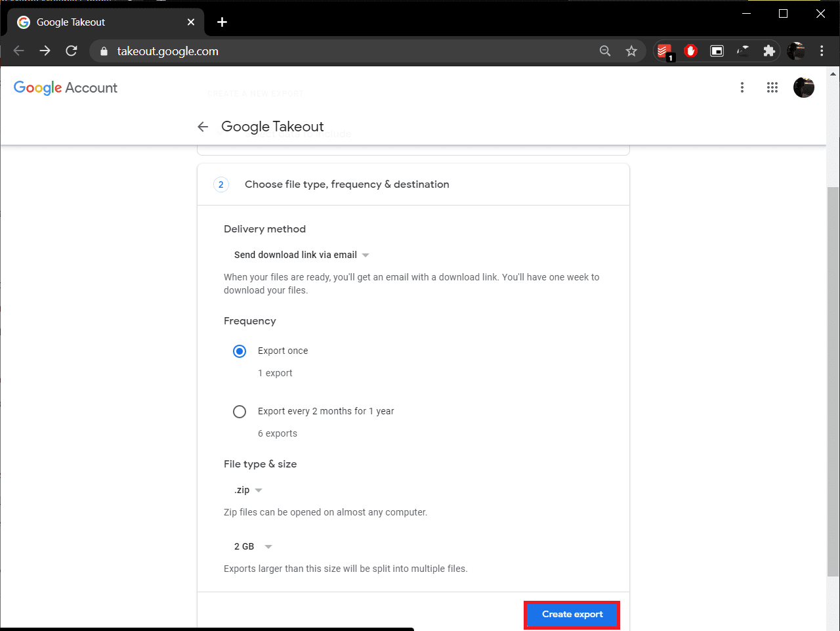The image size is (840, 631).
Task: Change the 2 GB archive size dropdown
Action: 253,546
